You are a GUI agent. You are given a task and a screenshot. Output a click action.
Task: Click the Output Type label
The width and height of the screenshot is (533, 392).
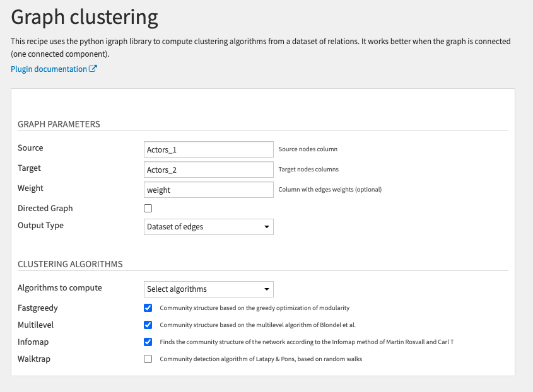pos(40,226)
